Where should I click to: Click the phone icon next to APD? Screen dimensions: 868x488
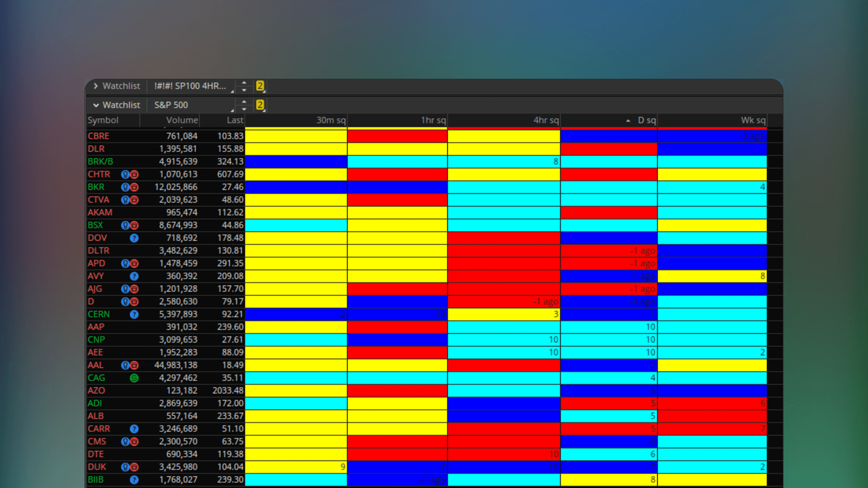click(x=134, y=263)
